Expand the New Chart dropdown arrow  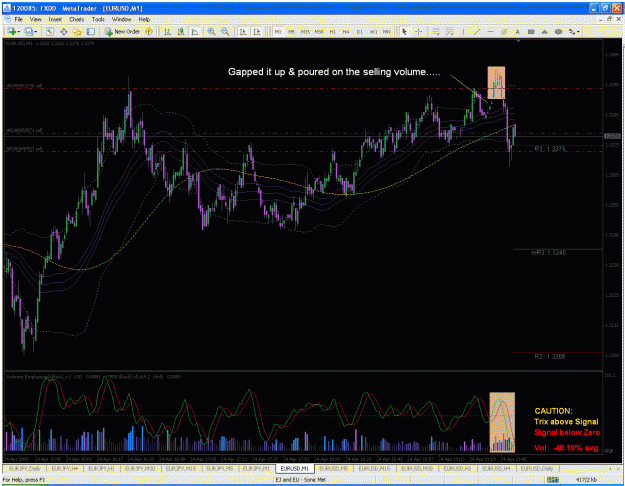[x=18, y=31]
